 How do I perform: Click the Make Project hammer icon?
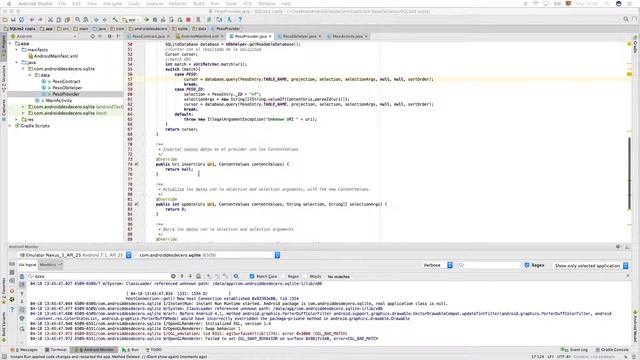pos(115,20)
